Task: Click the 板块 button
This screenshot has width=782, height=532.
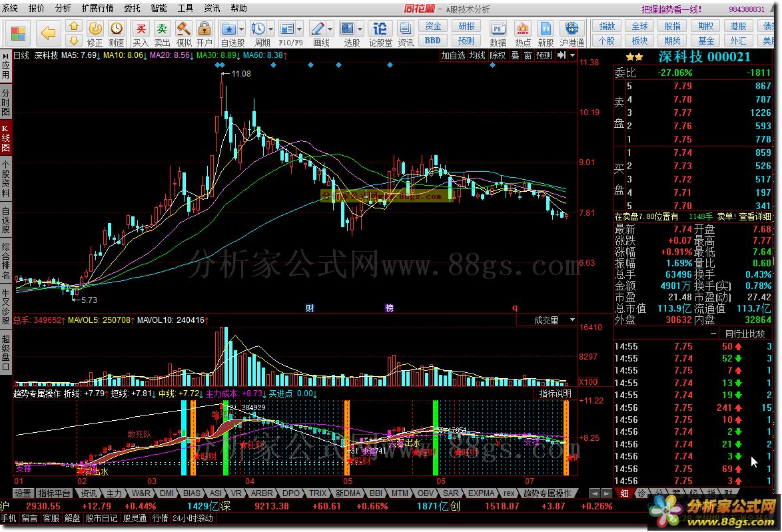Action: (640, 41)
